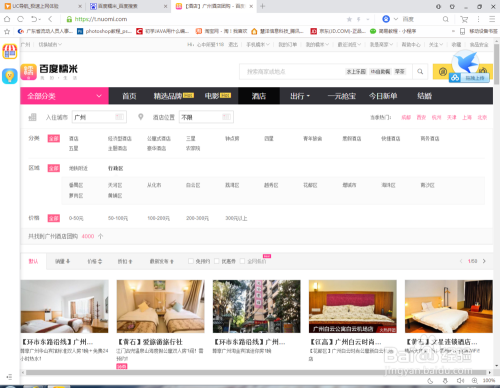Mute sound via status bar speaker icon

coord(460,380)
